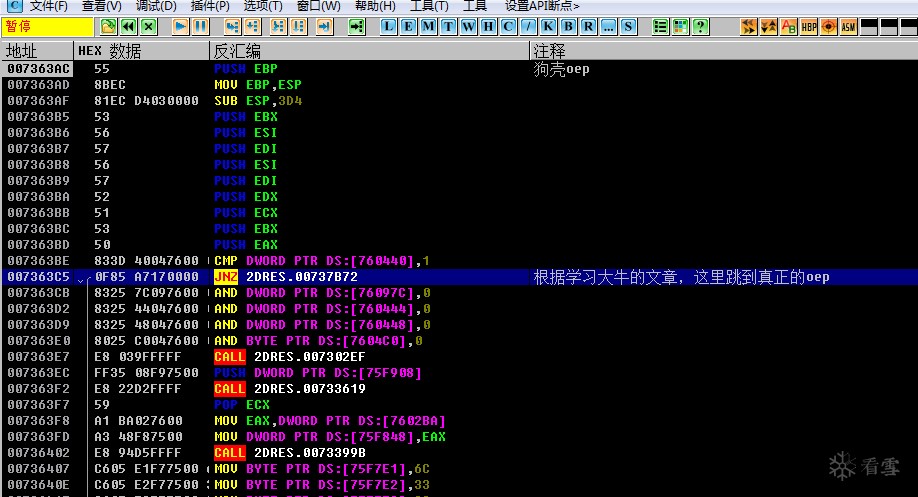Open Threads window with T button
The image size is (918, 497).
[448, 26]
